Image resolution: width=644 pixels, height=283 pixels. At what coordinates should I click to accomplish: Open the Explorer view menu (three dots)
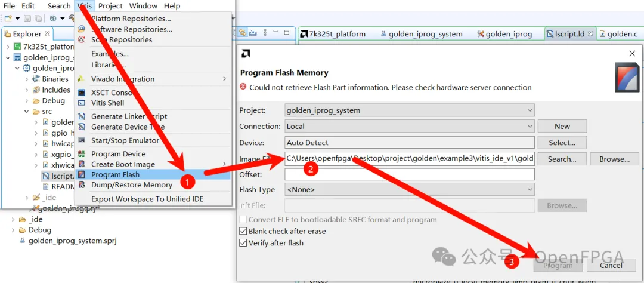click(265, 32)
